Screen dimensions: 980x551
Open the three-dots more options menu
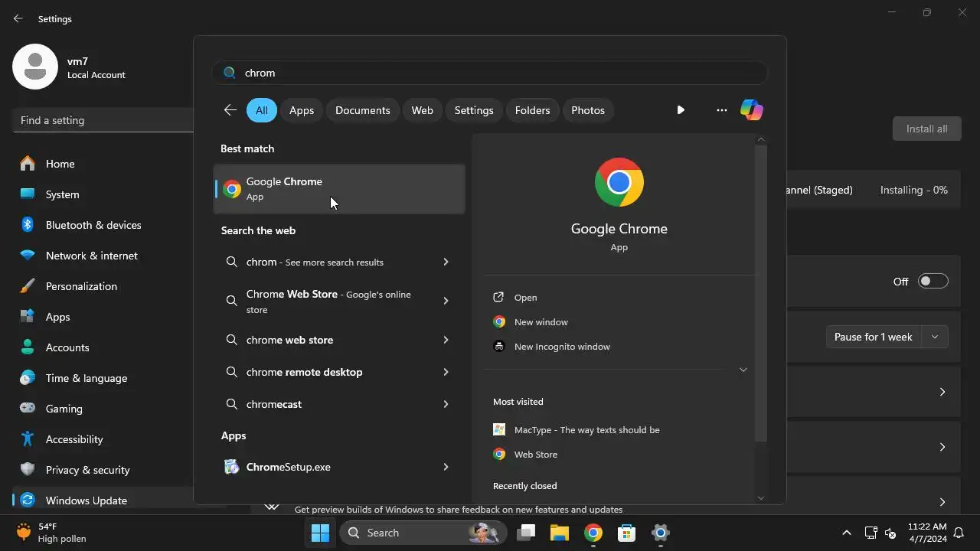(721, 110)
